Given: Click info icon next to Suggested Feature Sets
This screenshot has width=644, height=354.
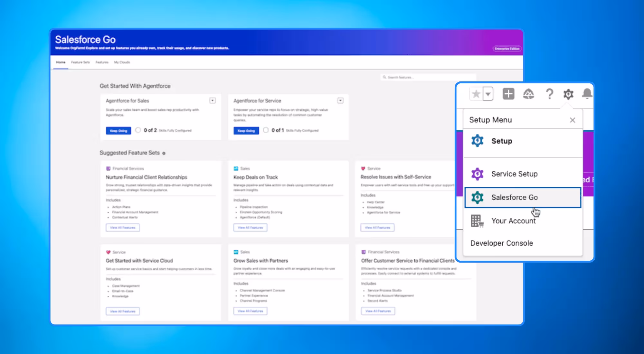Looking at the screenshot, I should (164, 153).
